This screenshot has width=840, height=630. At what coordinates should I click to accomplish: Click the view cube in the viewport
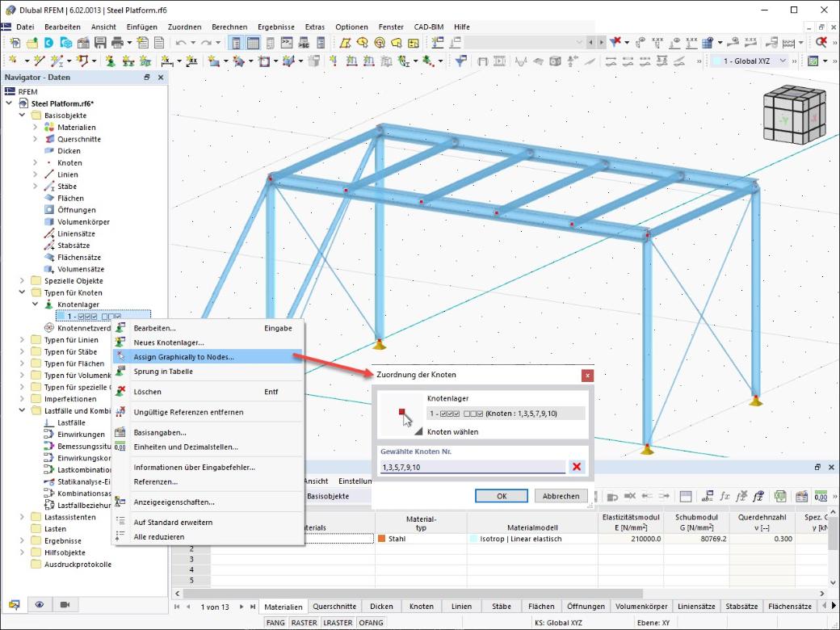[795, 114]
